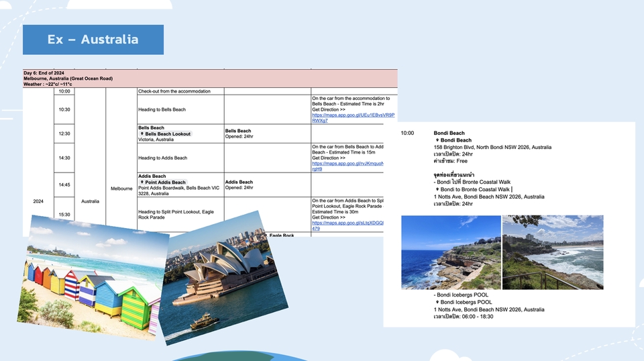
Task: Click the 'เวลาเปิดปิด: 06:00 - 18:30' line
Action: coord(464,317)
